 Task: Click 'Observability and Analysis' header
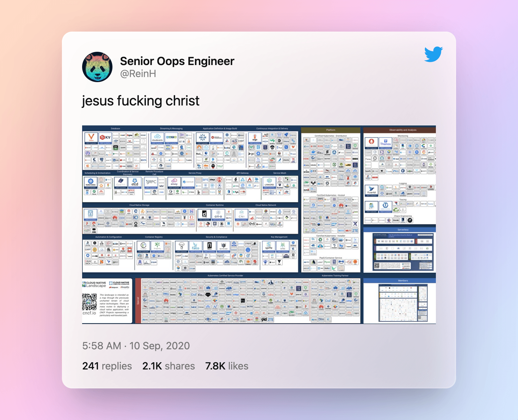(403, 130)
